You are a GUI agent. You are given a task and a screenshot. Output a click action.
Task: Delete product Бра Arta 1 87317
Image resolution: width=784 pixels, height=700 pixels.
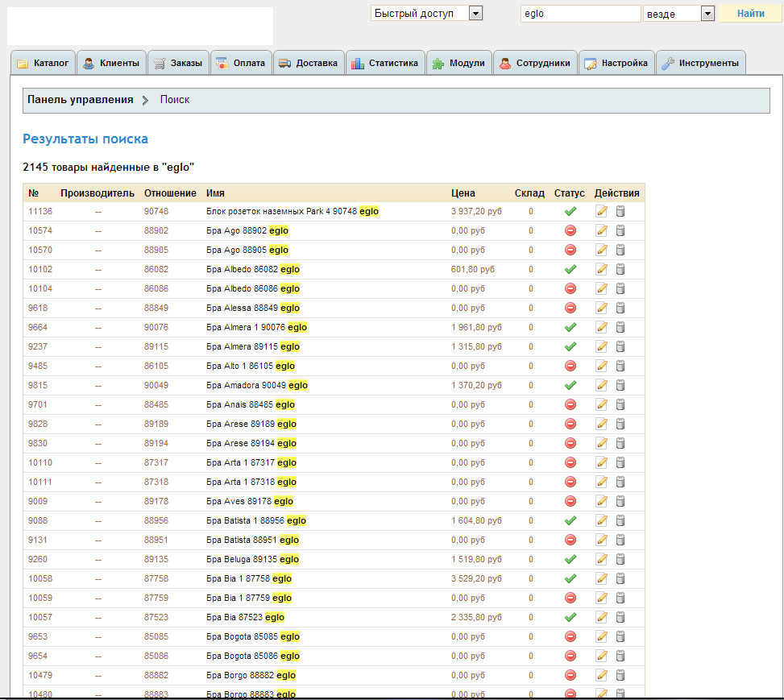tap(620, 463)
